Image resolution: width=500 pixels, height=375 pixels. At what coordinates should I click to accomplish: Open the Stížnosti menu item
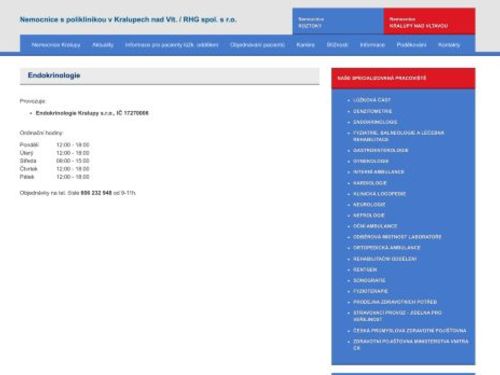[337, 45]
